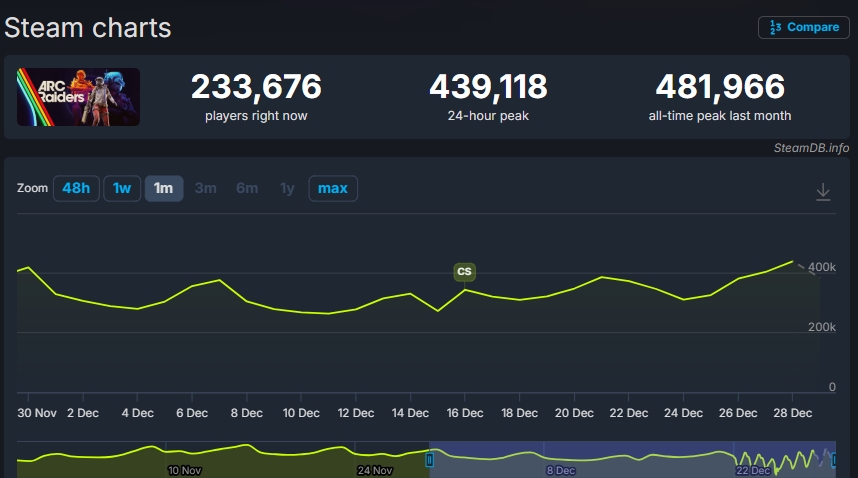Open the SteamDB.info credit link

click(x=811, y=148)
